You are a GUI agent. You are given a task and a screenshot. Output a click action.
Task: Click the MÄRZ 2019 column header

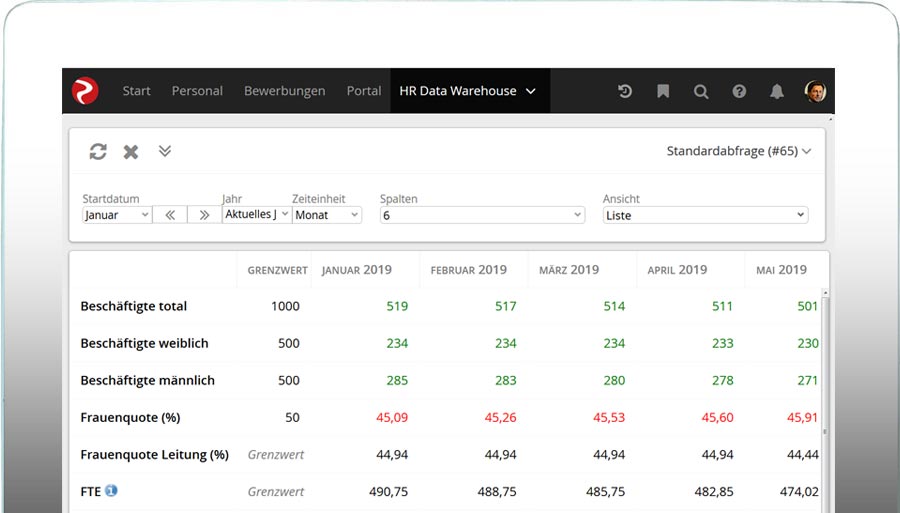click(x=569, y=270)
